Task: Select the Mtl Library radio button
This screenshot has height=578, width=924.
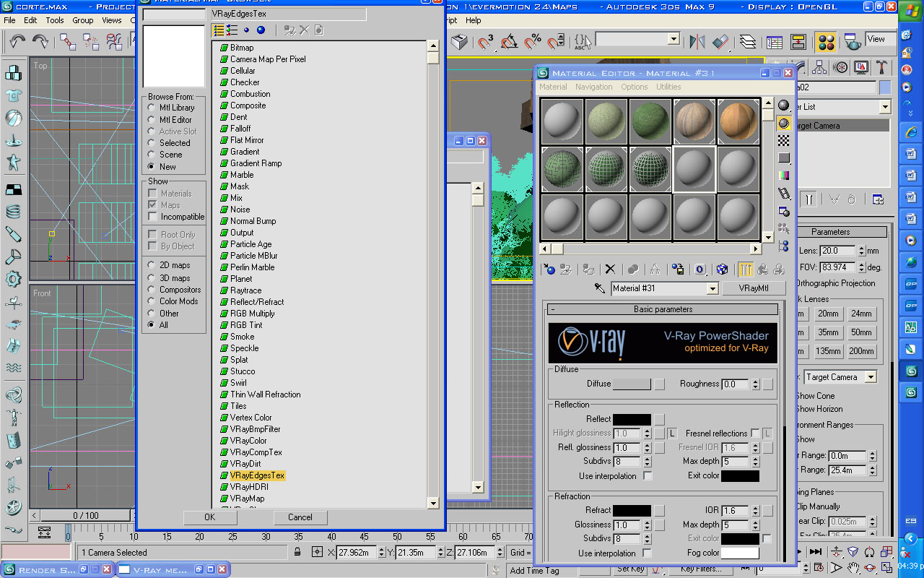Action: (x=152, y=108)
